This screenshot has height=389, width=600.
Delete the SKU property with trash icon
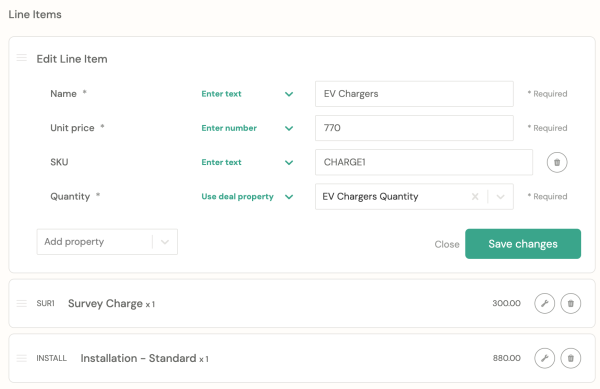click(557, 163)
